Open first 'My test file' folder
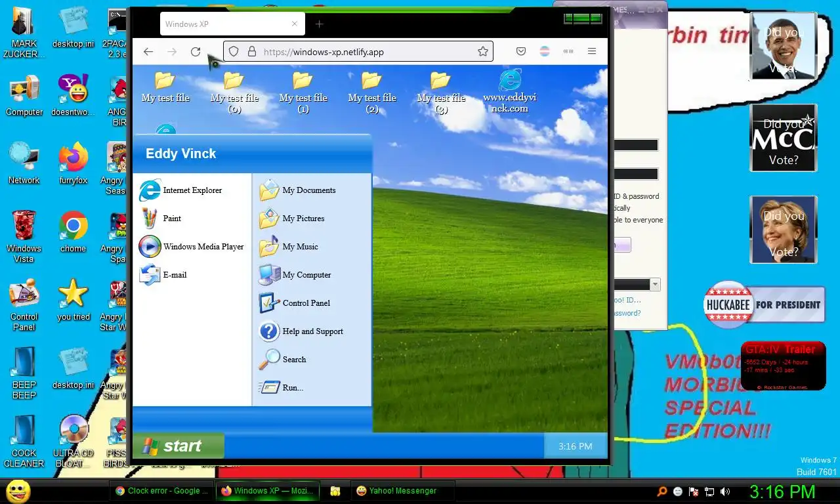This screenshot has width=840, height=504. tap(165, 87)
